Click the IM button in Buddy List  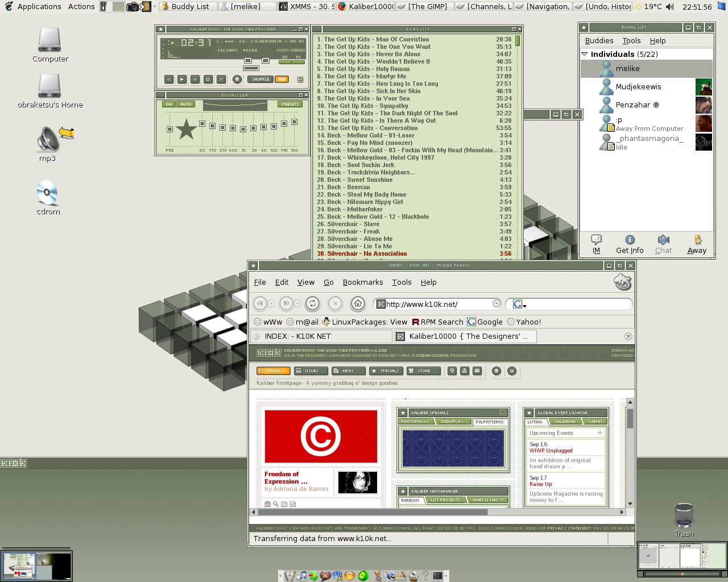(596, 244)
